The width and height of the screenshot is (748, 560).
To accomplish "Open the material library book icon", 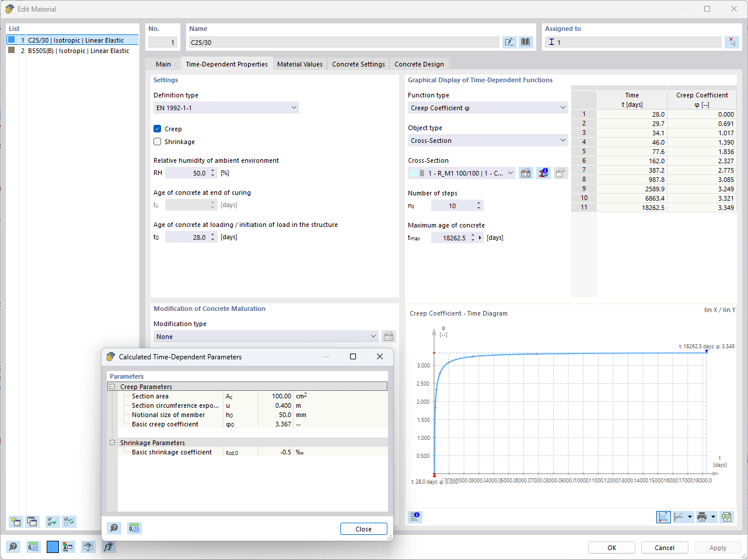I will pos(526,42).
